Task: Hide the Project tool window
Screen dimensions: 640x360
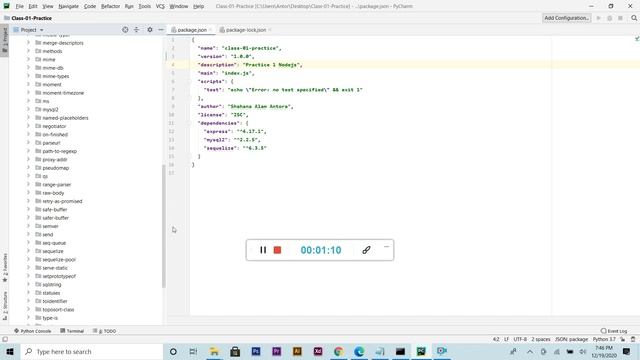Action: coord(161,30)
